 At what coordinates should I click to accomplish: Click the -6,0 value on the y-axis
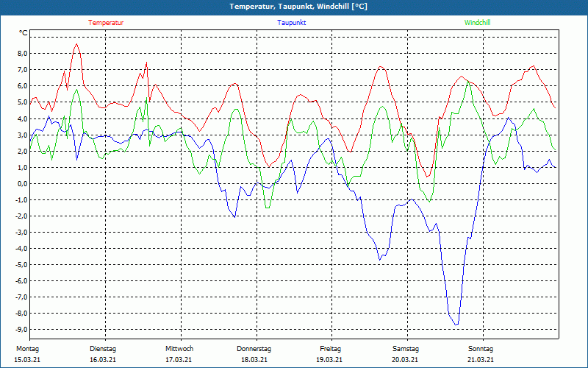click(x=22, y=280)
